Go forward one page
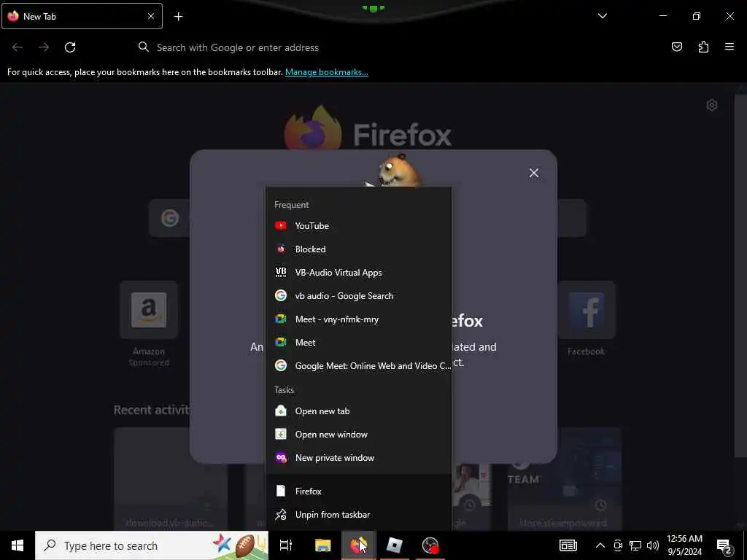Image resolution: width=747 pixels, height=560 pixels. [43, 47]
